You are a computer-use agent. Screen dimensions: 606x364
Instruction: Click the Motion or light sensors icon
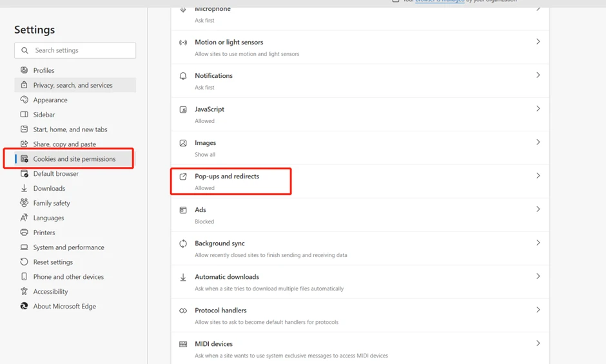[183, 43]
